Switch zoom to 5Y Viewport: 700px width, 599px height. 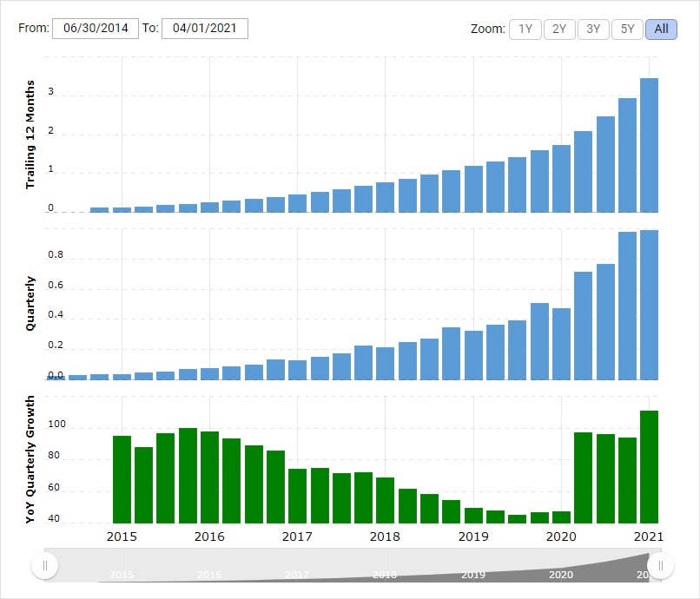(x=627, y=29)
